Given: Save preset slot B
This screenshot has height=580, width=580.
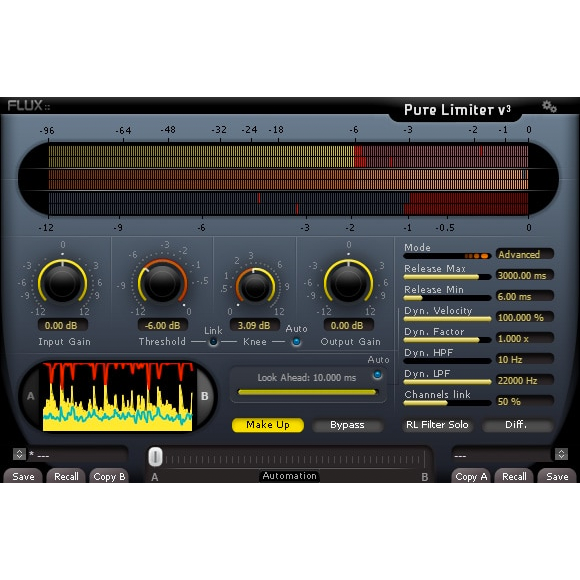Looking at the screenshot, I should point(557,476).
